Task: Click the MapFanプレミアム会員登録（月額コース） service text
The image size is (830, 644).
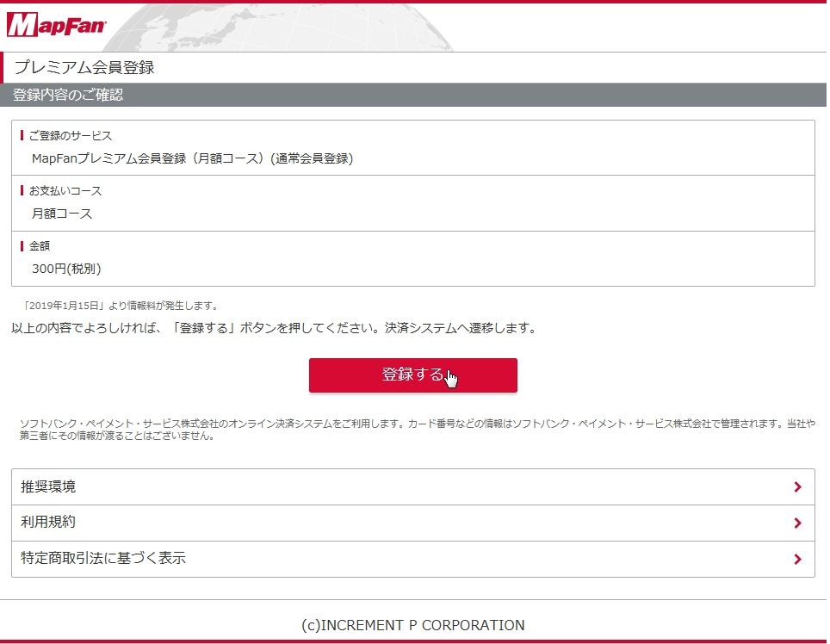Action: pyautogui.click(x=192, y=158)
